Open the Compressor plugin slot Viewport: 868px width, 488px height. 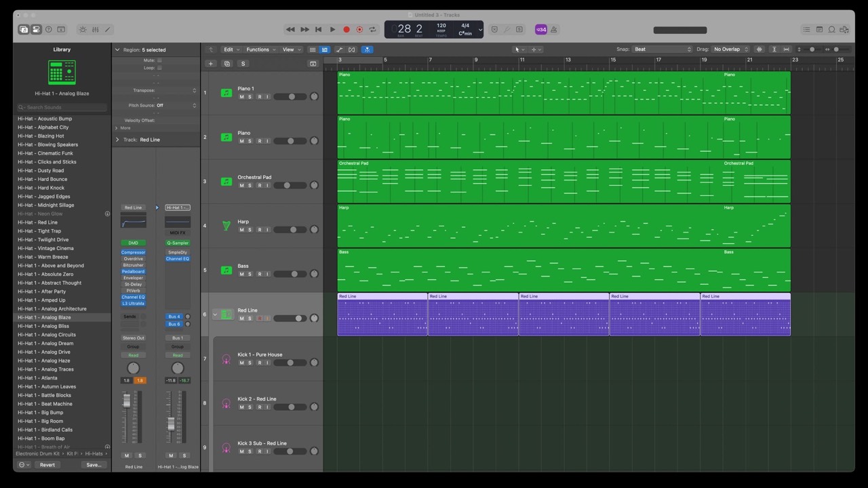click(x=133, y=252)
